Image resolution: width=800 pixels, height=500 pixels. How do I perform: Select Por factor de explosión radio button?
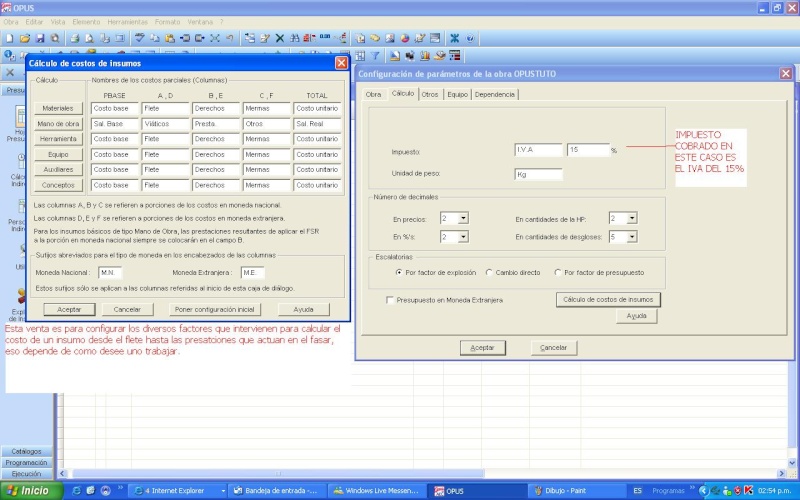pos(399,272)
